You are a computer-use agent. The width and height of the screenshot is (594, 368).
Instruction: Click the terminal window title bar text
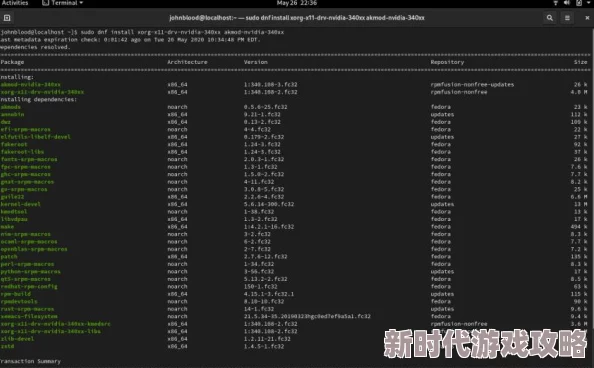click(x=297, y=18)
